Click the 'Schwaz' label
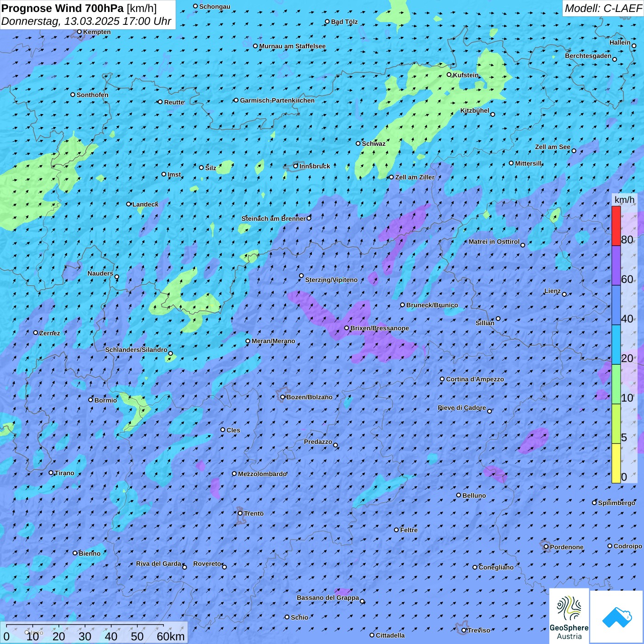 coord(374,144)
